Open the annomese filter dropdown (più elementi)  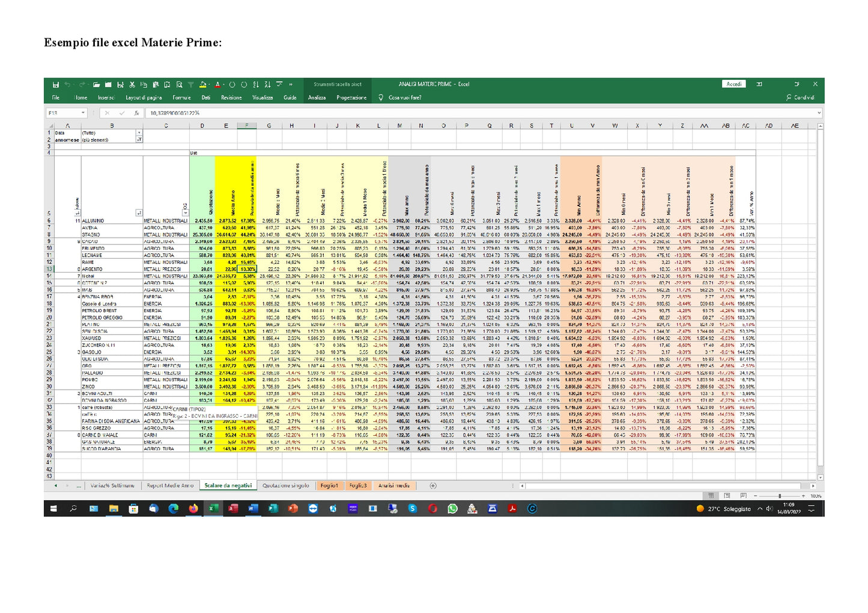tap(139, 139)
